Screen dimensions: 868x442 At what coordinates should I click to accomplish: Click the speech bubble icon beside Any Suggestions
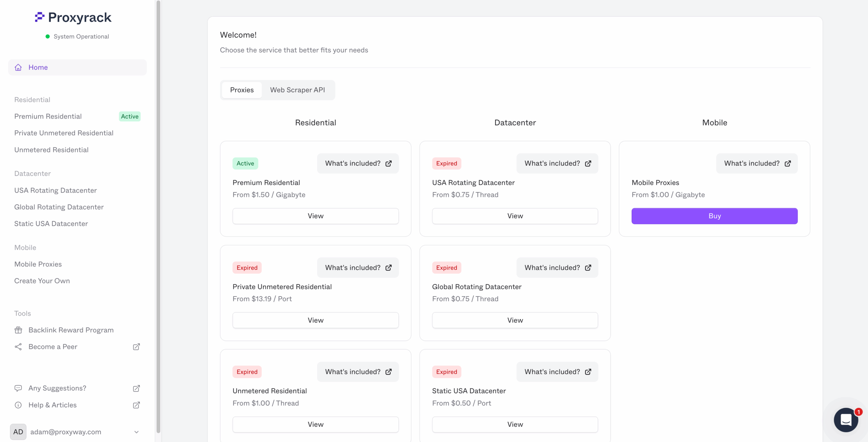pos(18,388)
